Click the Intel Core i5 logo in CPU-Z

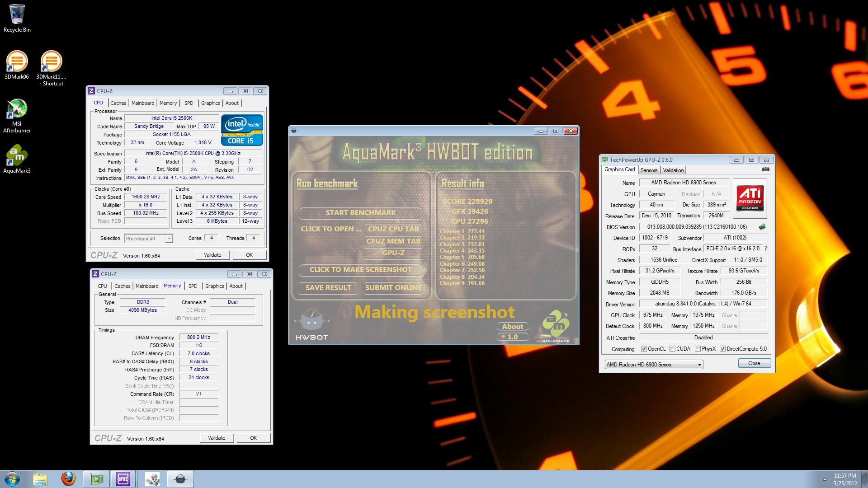(x=242, y=130)
